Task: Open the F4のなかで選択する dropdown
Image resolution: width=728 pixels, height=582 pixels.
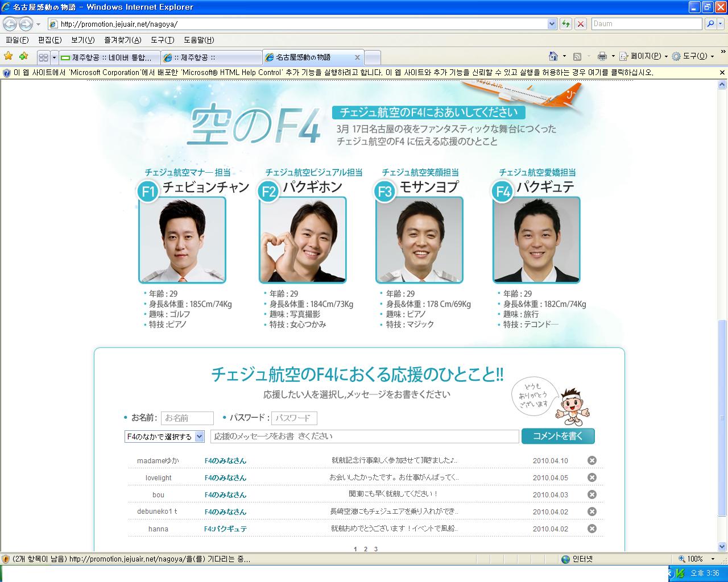Action: (x=164, y=436)
